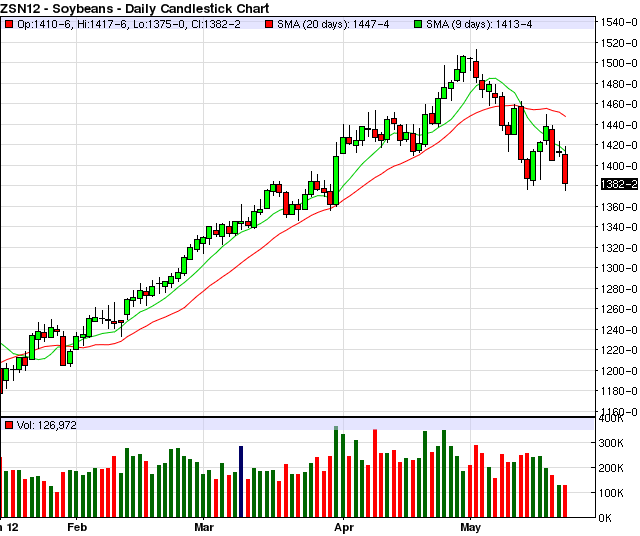Click the red OHLC legend swatch

point(9,24)
